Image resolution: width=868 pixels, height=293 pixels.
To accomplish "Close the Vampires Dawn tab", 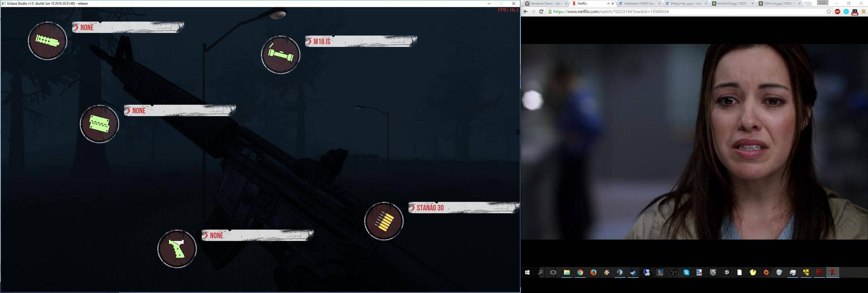I will pos(566,3).
